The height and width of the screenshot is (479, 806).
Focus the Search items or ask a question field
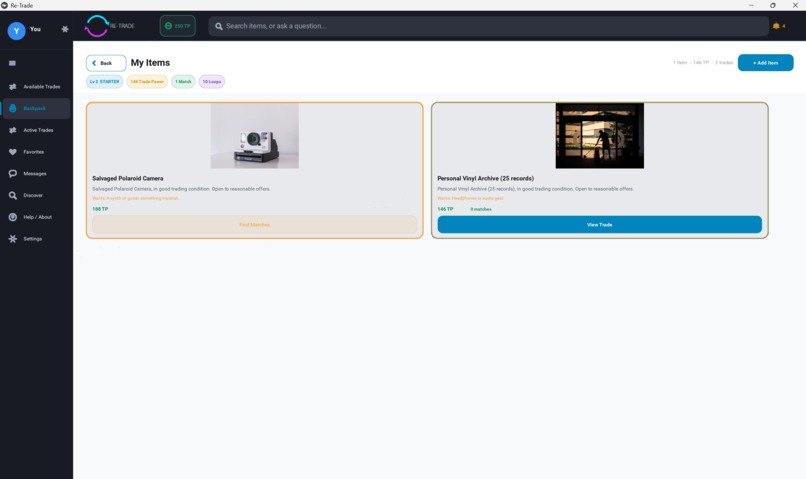(488, 26)
